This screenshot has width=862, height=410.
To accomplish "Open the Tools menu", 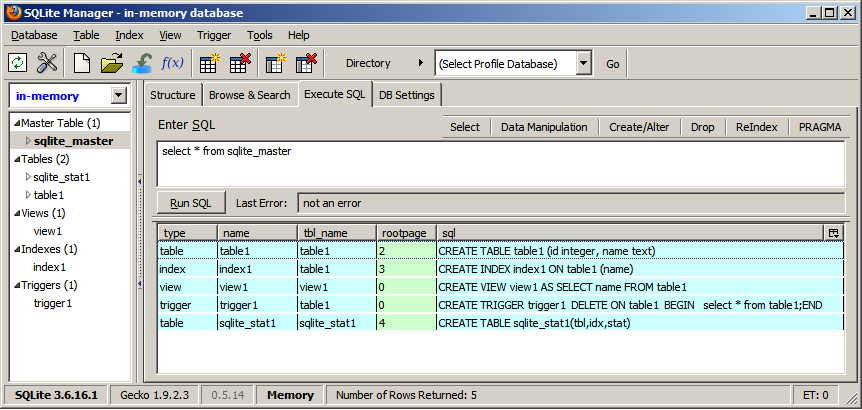I will [x=259, y=35].
